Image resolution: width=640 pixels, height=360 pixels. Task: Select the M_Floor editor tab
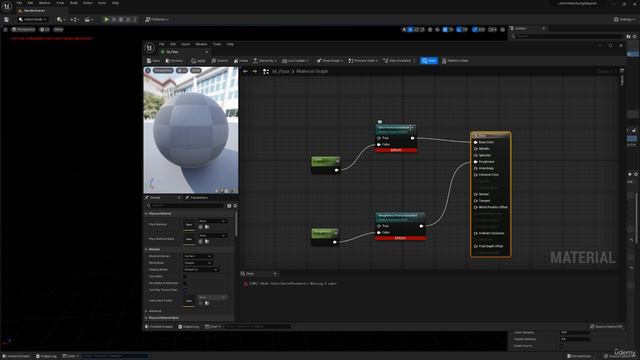184,52
